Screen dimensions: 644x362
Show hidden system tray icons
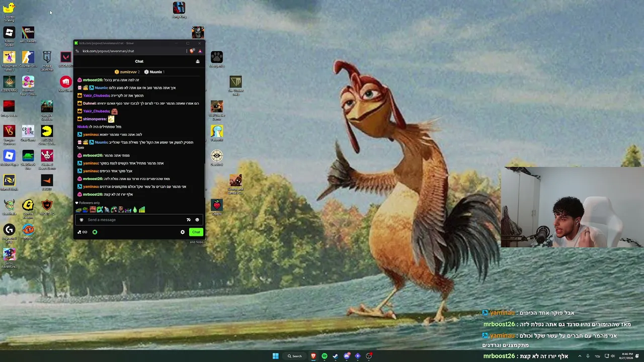pos(580,356)
